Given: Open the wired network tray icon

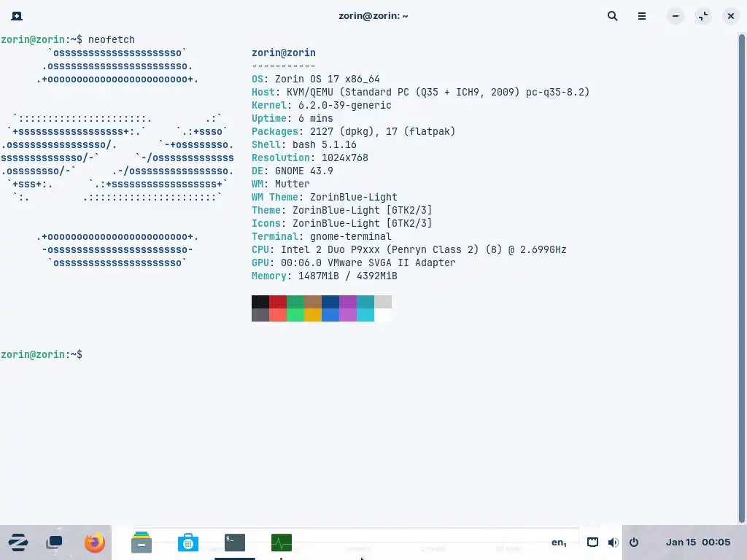Looking at the screenshot, I should (x=592, y=542).
